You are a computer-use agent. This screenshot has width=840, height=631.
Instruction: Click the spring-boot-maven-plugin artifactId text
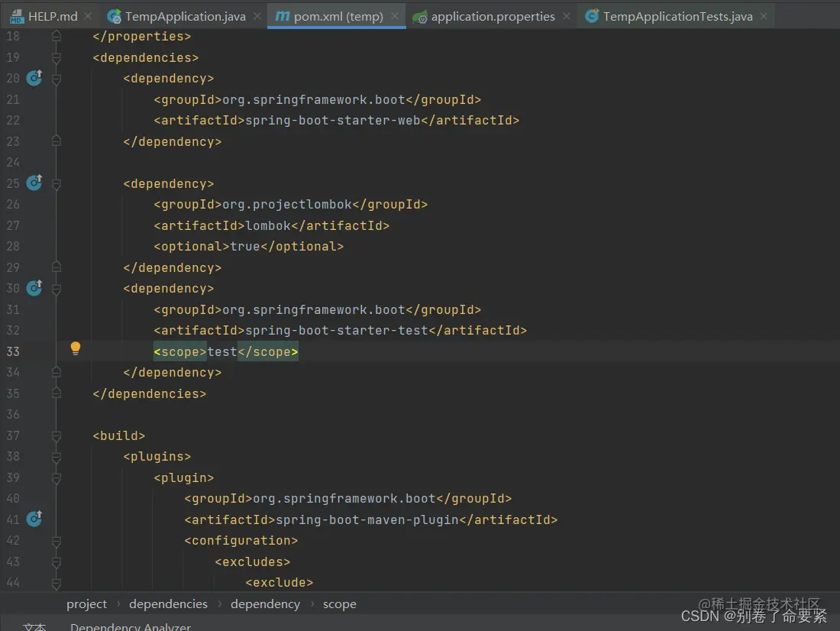pyautogui.click(x=367, y=519)
